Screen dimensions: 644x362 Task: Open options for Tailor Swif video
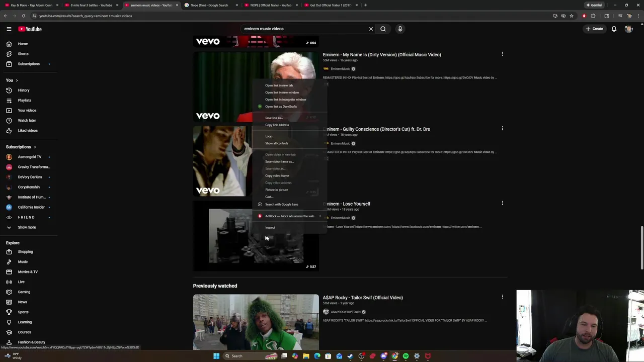(502, 297)
